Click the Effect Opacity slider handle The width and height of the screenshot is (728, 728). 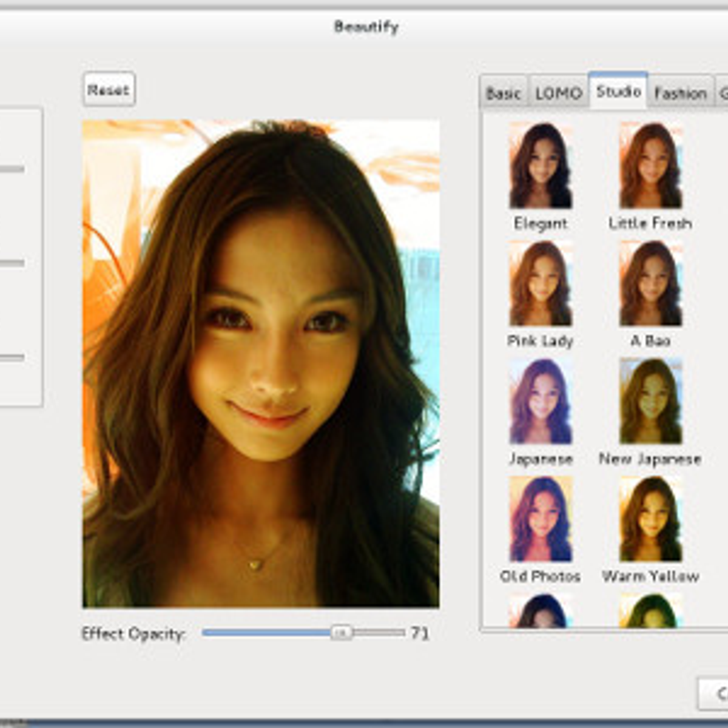tap(342, 633)
